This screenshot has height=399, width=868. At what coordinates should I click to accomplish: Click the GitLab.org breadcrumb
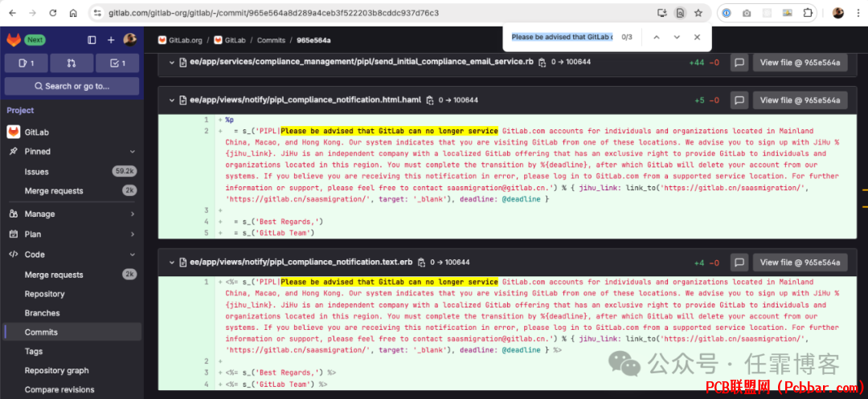[x=180, y=40]
